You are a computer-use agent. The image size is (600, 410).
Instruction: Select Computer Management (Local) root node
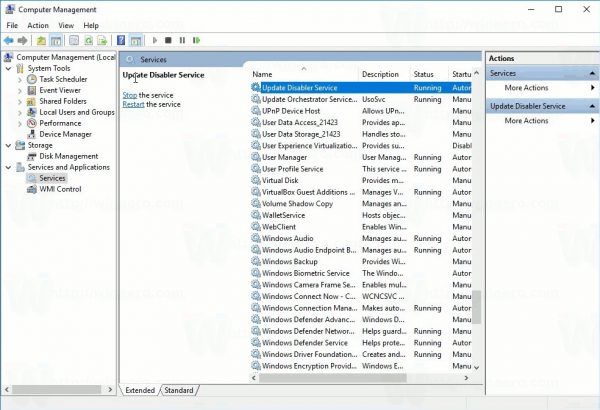click(x=65, y=57)
